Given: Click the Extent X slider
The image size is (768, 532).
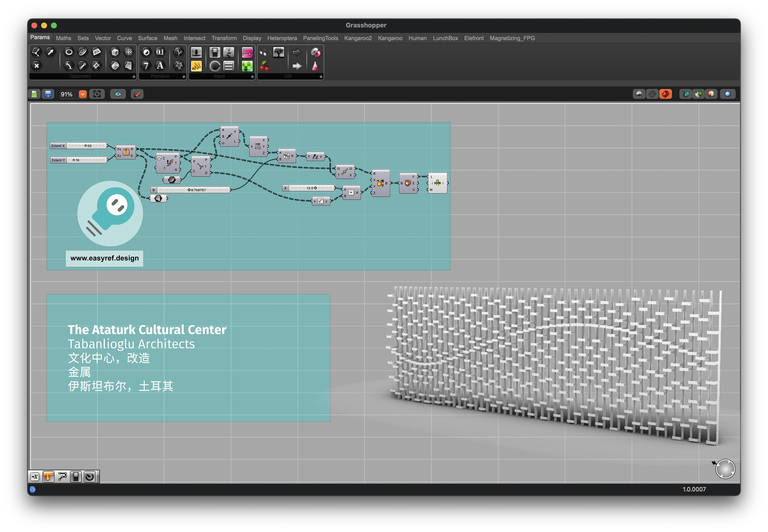Looking at the screenshot, I should pos(86,146).
